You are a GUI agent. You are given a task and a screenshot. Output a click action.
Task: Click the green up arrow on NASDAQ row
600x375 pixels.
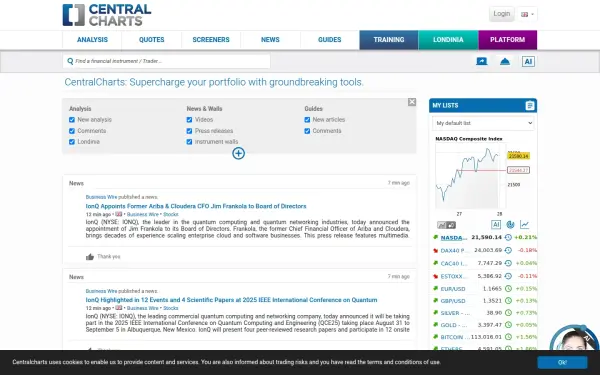[x=435, y=237]
